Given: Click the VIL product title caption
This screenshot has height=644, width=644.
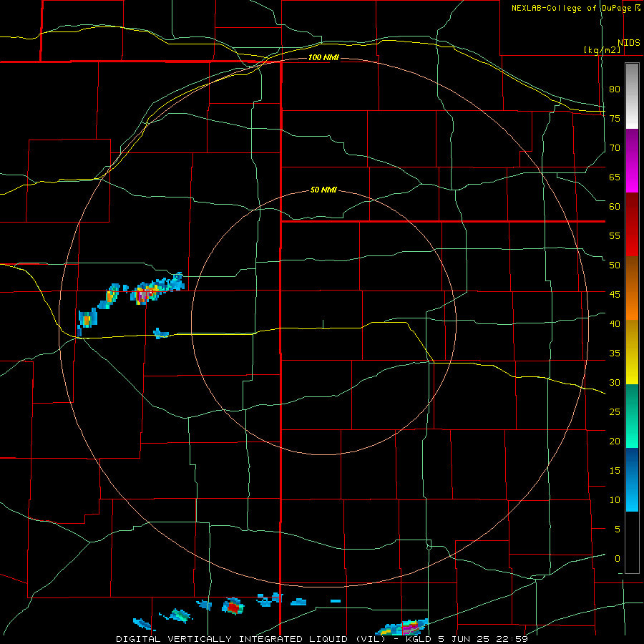Looking at the screenshot, I should coord(321,639).
